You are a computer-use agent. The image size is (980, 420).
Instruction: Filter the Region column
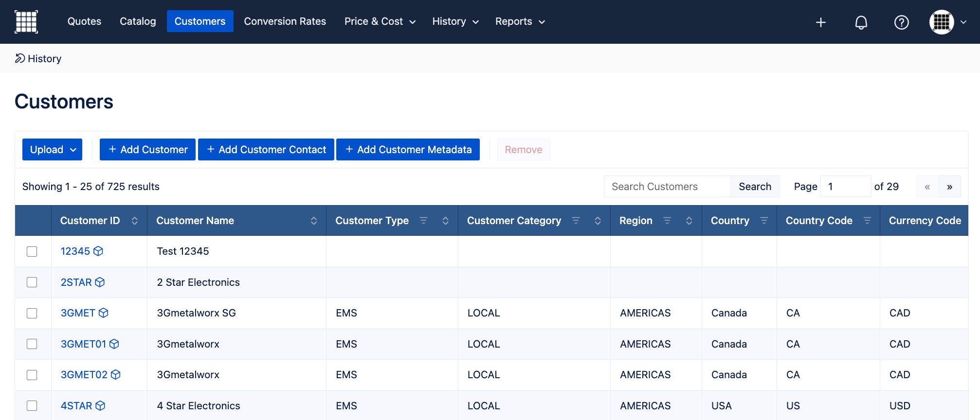[667, 221]
